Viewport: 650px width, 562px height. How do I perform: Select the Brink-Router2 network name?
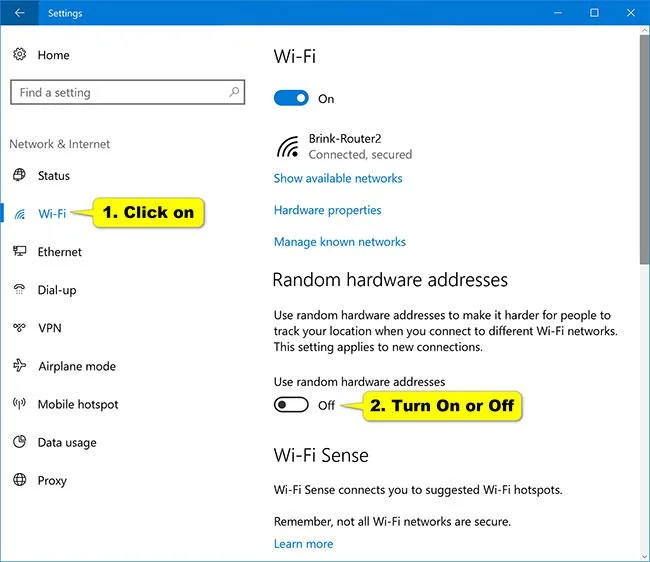pos(345,139)
